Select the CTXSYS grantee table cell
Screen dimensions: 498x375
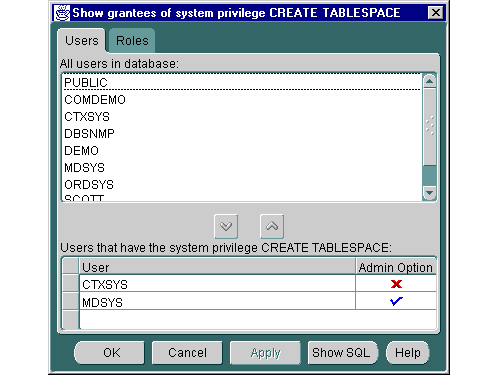[217, 284]
